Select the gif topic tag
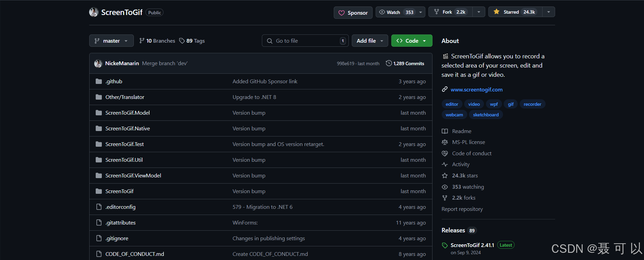Screen dimensions: 644x260 click(511, 104)
